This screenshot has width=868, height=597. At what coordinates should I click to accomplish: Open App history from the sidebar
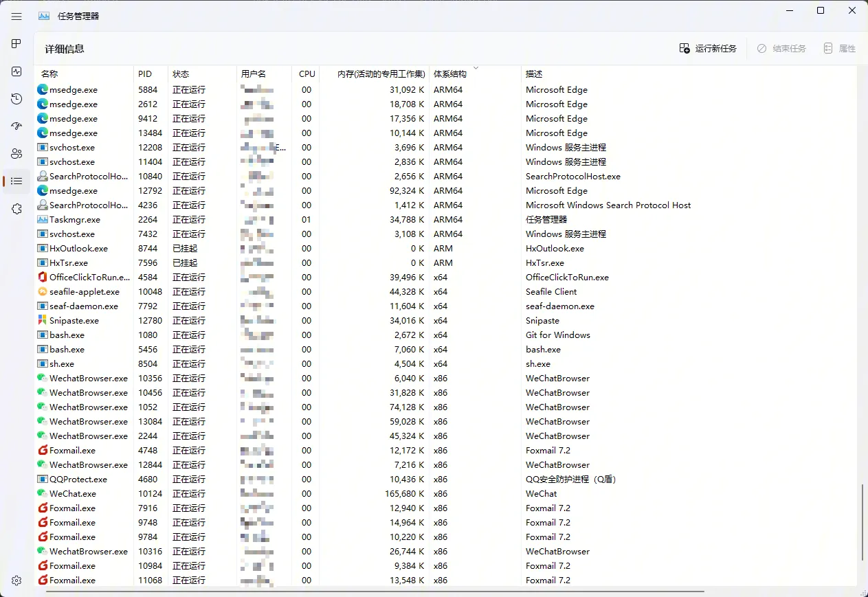point(16,99)
